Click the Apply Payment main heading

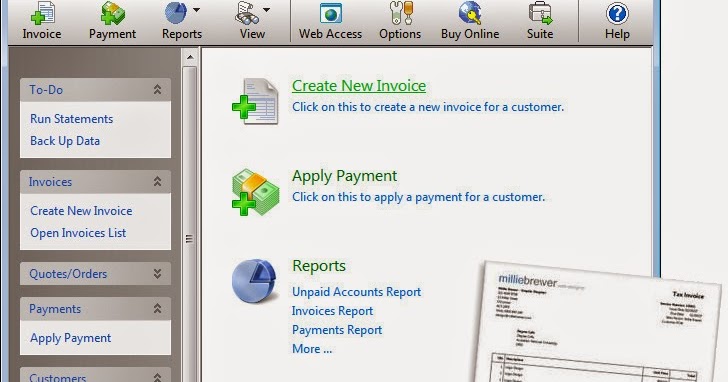tap(344, 176)
